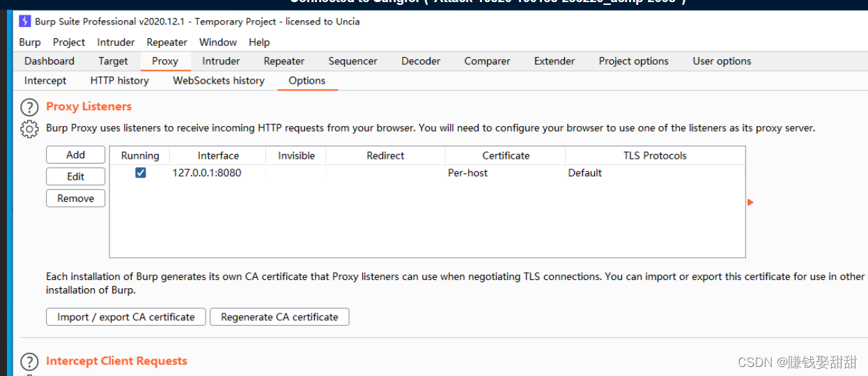Switch to the Target tab
Viewport: 868px width, 376px height.
113,61
